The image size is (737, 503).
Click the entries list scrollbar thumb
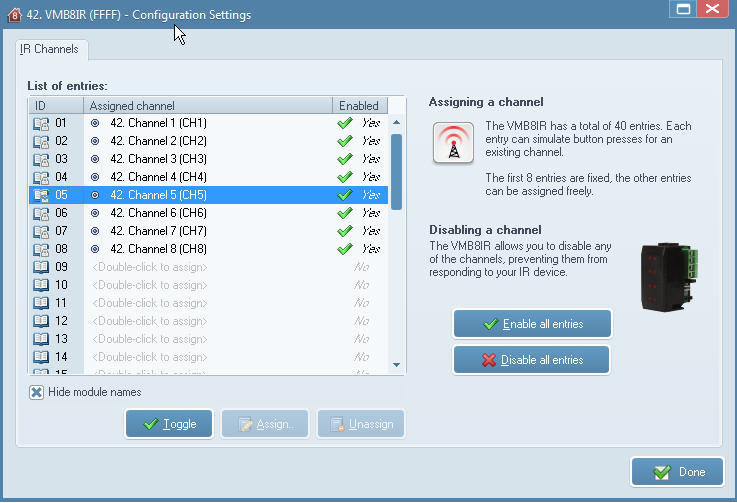[x=396, y=172]
